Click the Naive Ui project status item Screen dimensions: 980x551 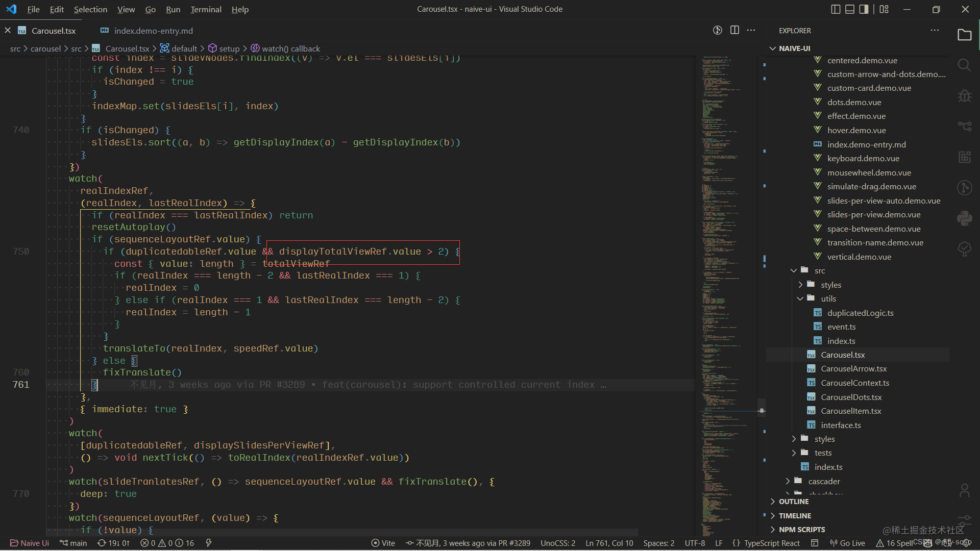tap(30, 543)
